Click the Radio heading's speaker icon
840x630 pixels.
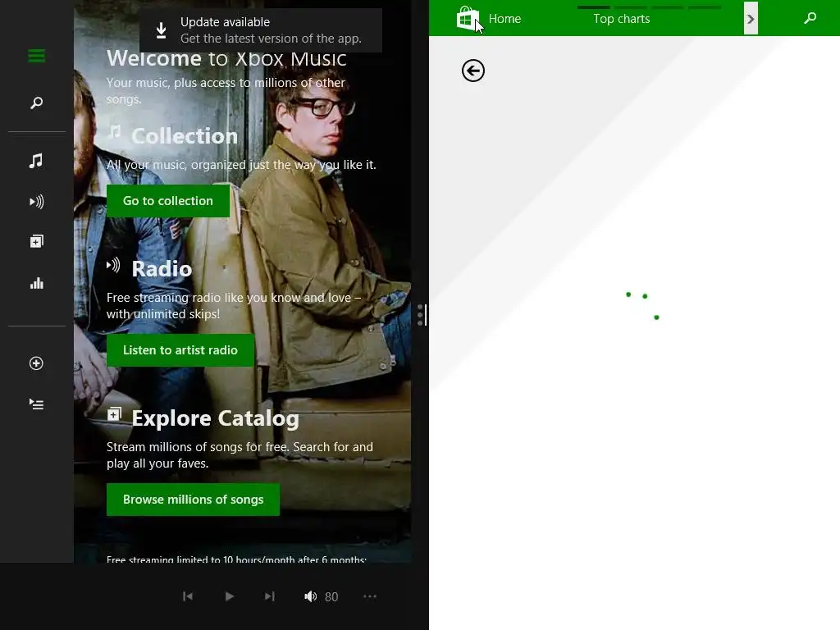point(113,265)
